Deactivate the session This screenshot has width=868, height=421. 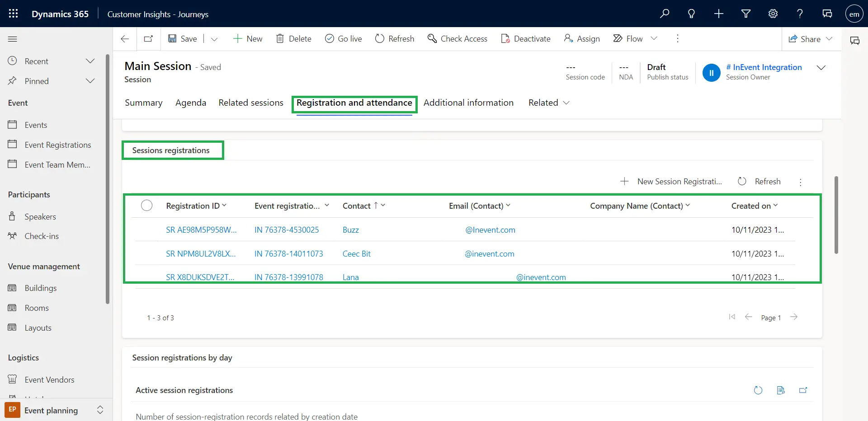[526, 39]
